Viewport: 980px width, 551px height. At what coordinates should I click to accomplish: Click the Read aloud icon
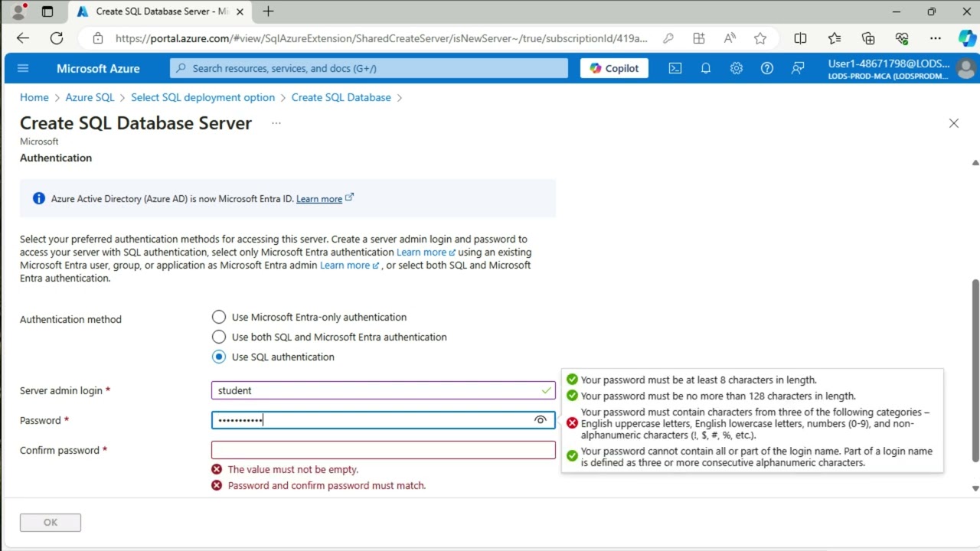pyautogui.click(x=730, y=38)
